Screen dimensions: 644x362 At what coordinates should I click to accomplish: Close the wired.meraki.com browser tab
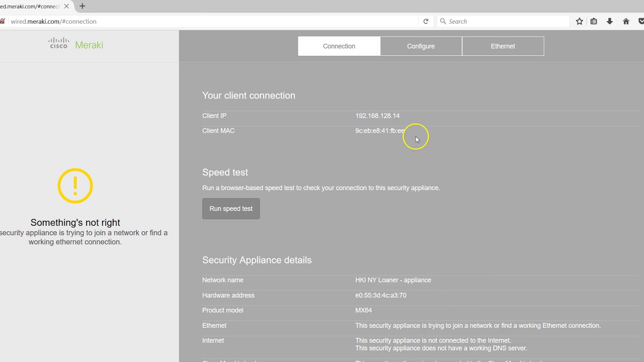[66, 7]
